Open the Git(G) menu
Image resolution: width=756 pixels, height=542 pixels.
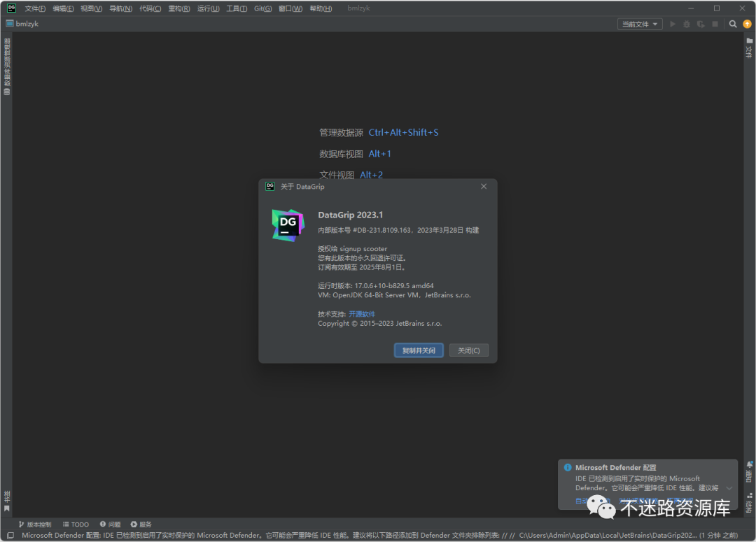pos(262,8)
